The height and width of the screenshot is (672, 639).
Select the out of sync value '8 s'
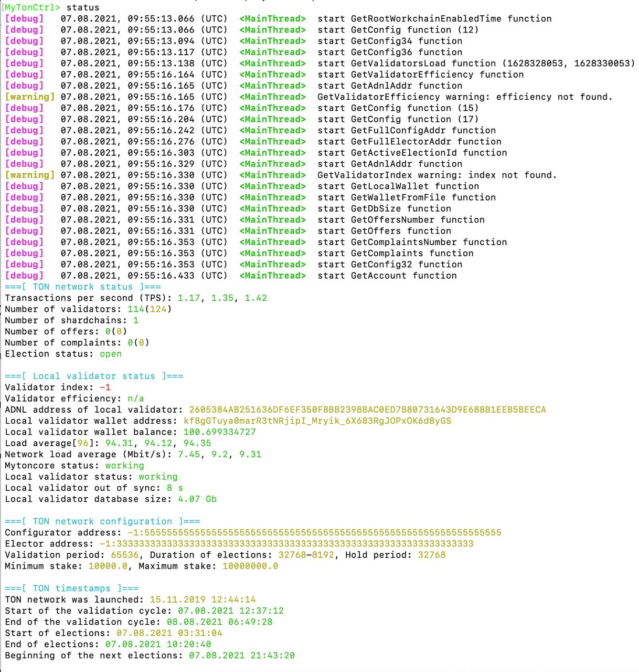point(175,488)
